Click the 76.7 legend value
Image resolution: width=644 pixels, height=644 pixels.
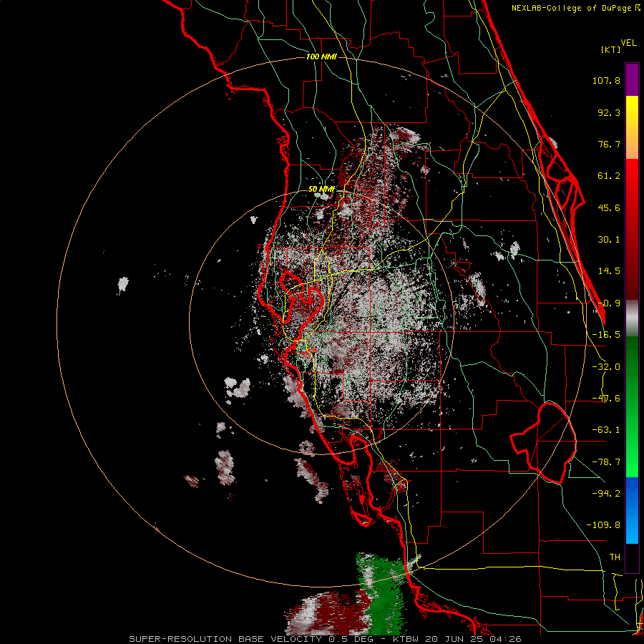tap(609, 144)
